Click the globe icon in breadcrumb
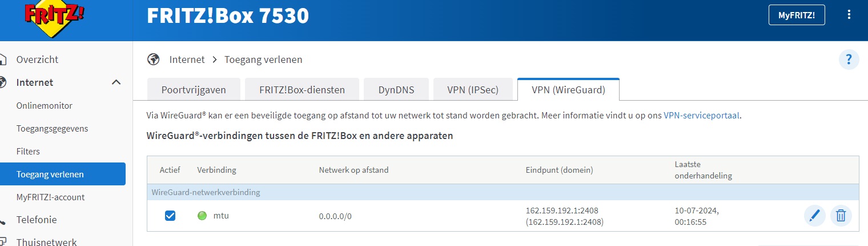The height and width of the screenshot is (246, 868). tap(153, 59)
